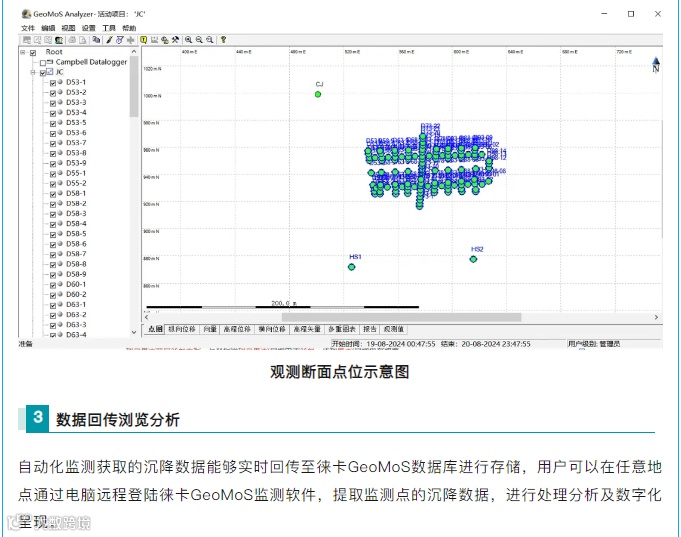Image resolution: width=681 pixels, height=537 pixels.
Task: Click the globe-like toolbar icon left of the hammers
Action: point(165,40)
